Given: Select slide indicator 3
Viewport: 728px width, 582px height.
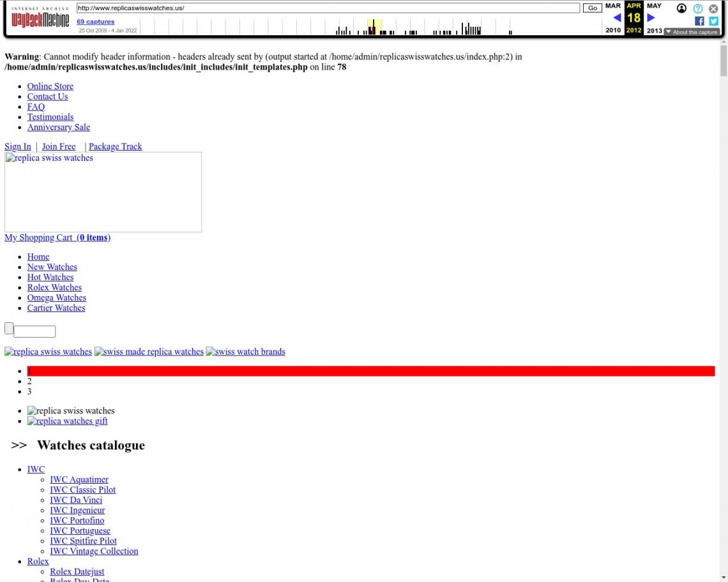Looking at the screenshot, I should click(x=29, y=392).
